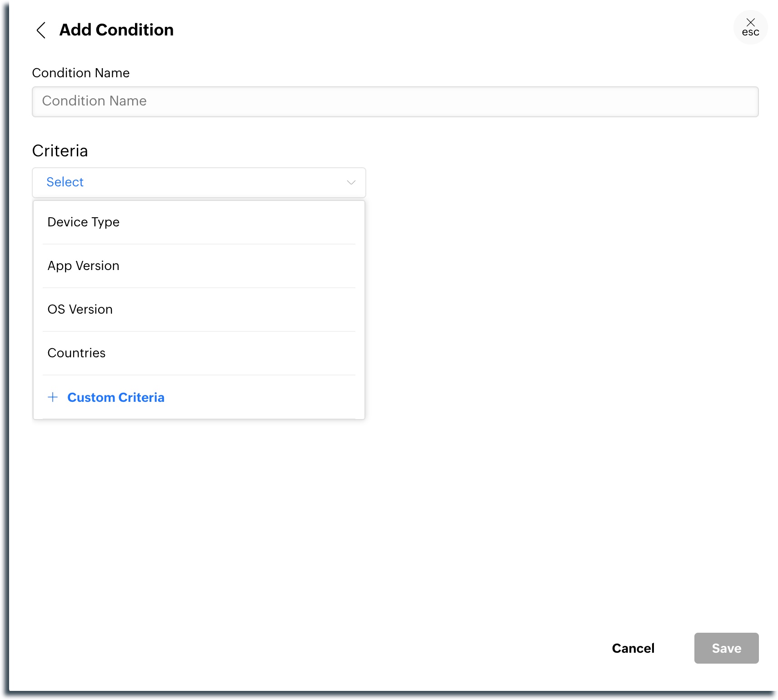The image size is (778, 700).
Task: Pick OS Version in the dropdown list
Action: [80, 310]
